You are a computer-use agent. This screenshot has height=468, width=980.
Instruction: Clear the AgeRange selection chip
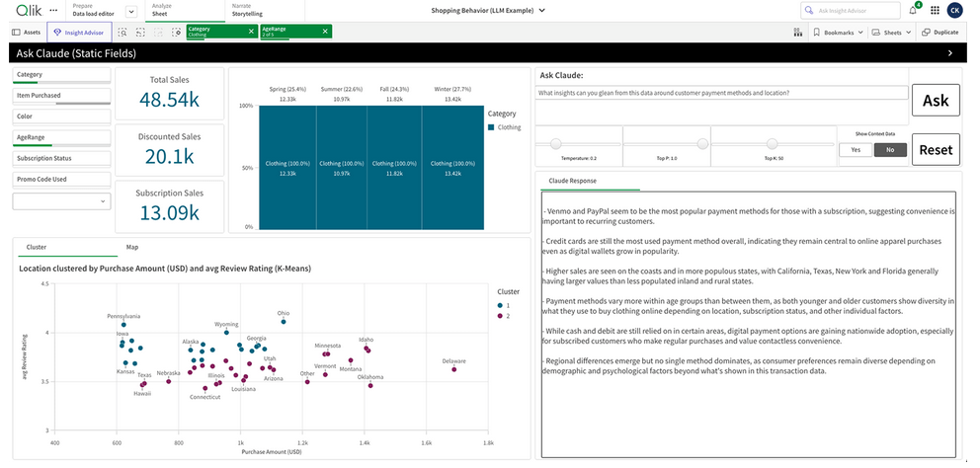325,32
